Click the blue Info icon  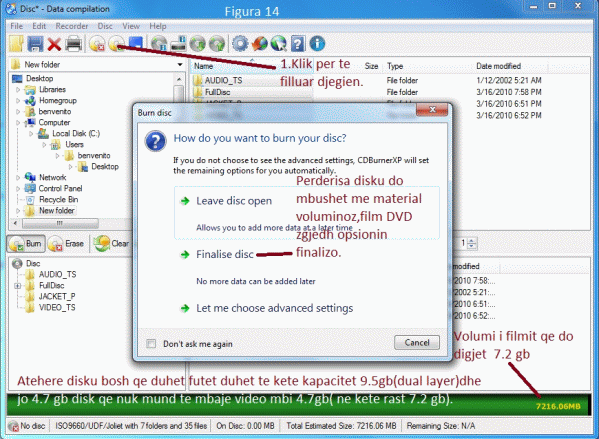click(x=317, y=44)
